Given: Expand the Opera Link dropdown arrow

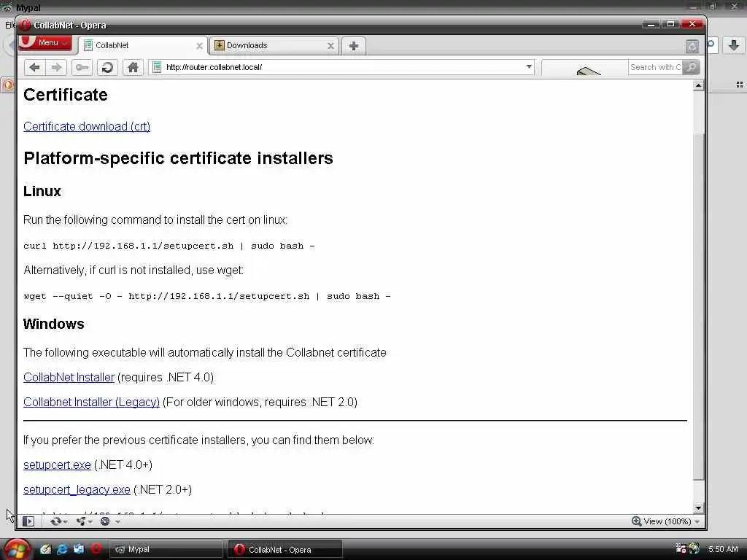Looking at the screenshot, I should [x=66, y=522].
